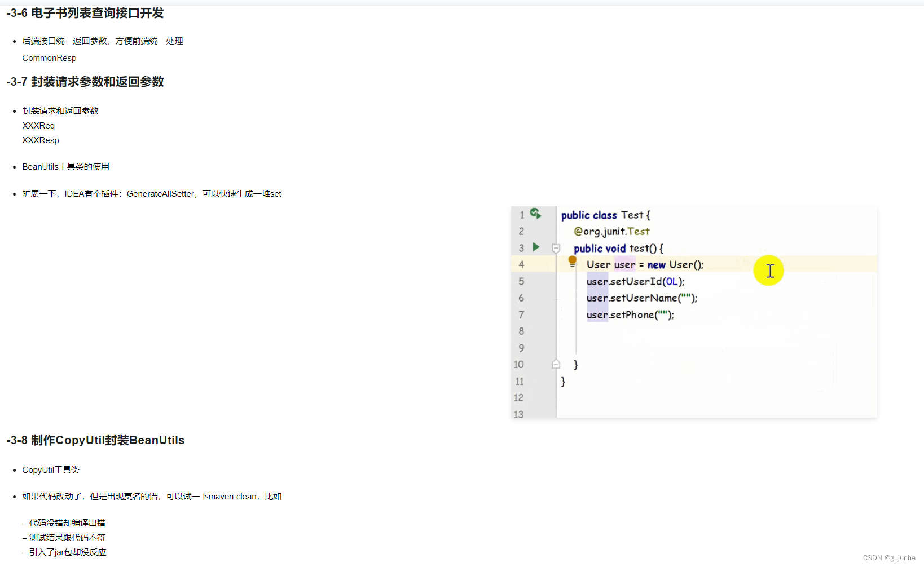Click the 'XXXReq' line

click(38, 126)
